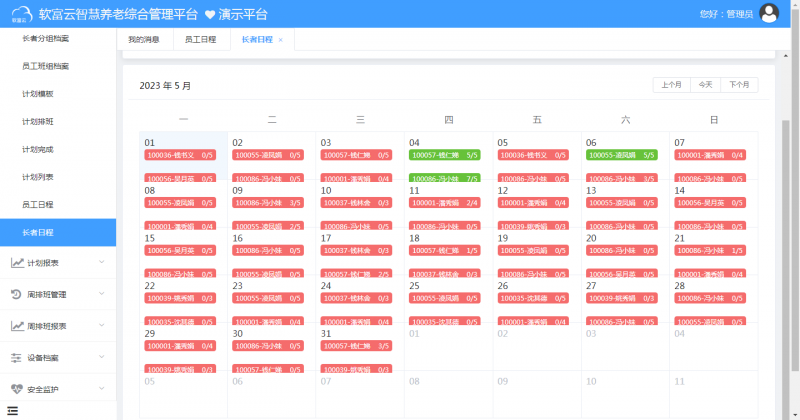Expand the 设备档案 chevron

(x=102, y=357)
